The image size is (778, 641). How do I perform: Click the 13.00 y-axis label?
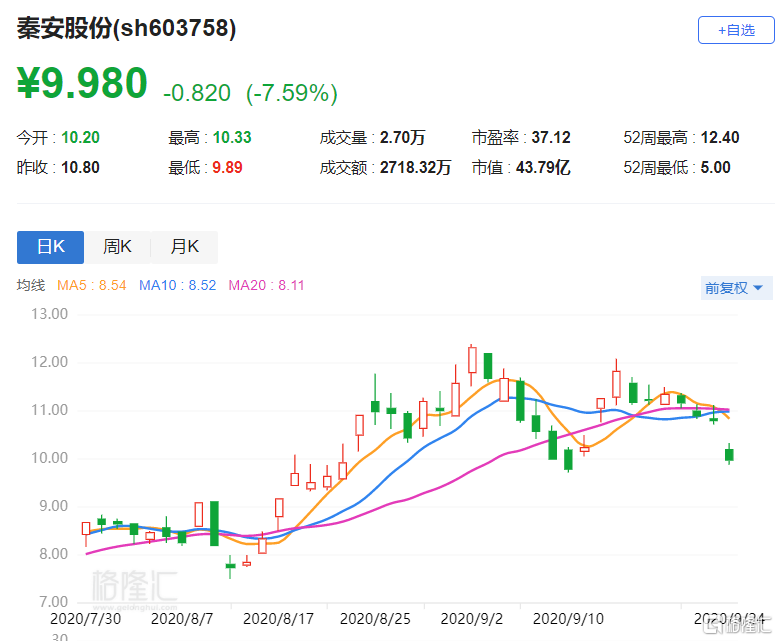click(49, 314)
